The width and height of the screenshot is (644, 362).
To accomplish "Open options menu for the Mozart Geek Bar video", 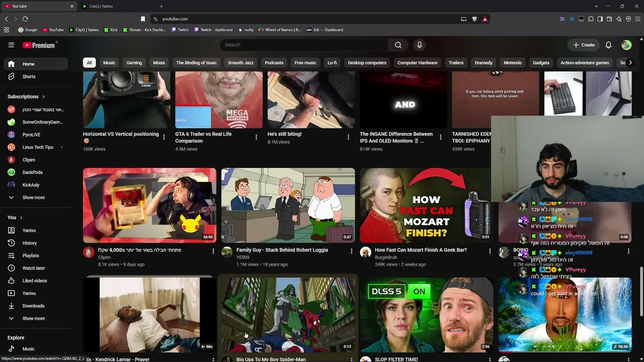I will click(490, 250).
